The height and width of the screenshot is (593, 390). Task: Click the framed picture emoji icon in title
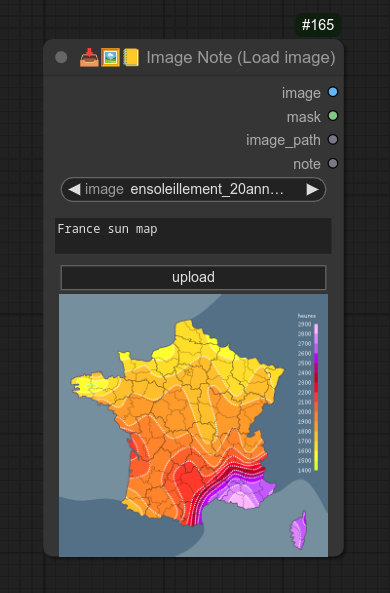click(110, 57)
